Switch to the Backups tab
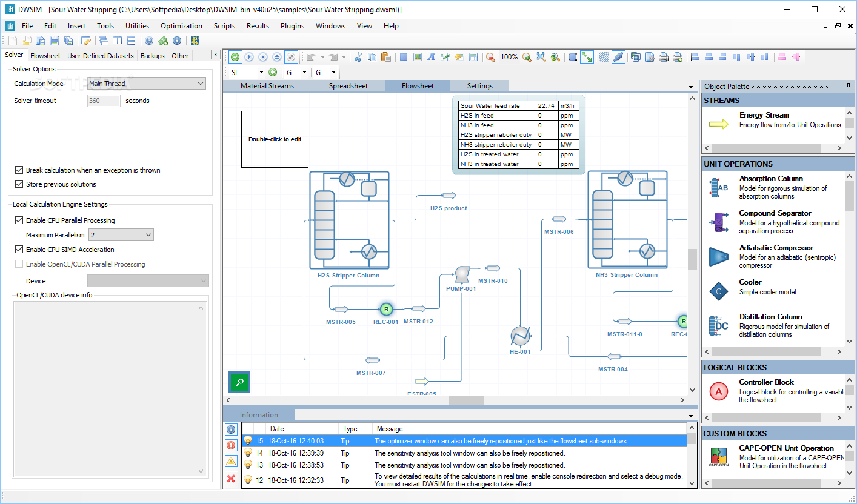 (153, 56)
